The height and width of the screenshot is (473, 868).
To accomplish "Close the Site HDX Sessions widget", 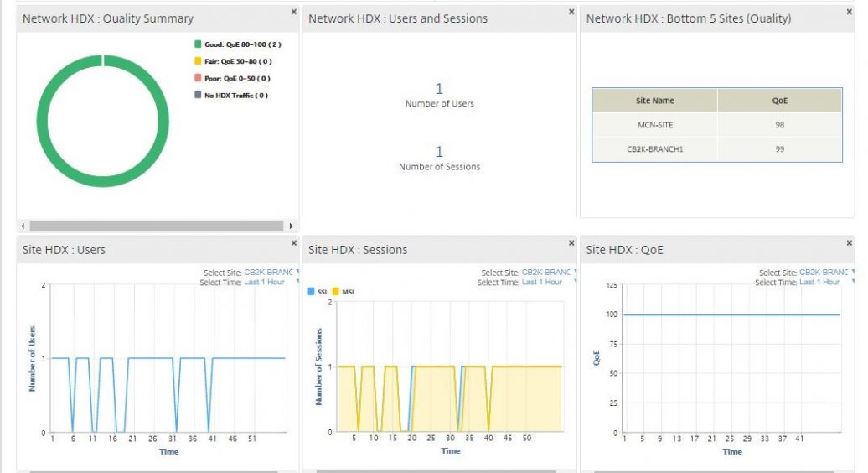I will [571, 243].
